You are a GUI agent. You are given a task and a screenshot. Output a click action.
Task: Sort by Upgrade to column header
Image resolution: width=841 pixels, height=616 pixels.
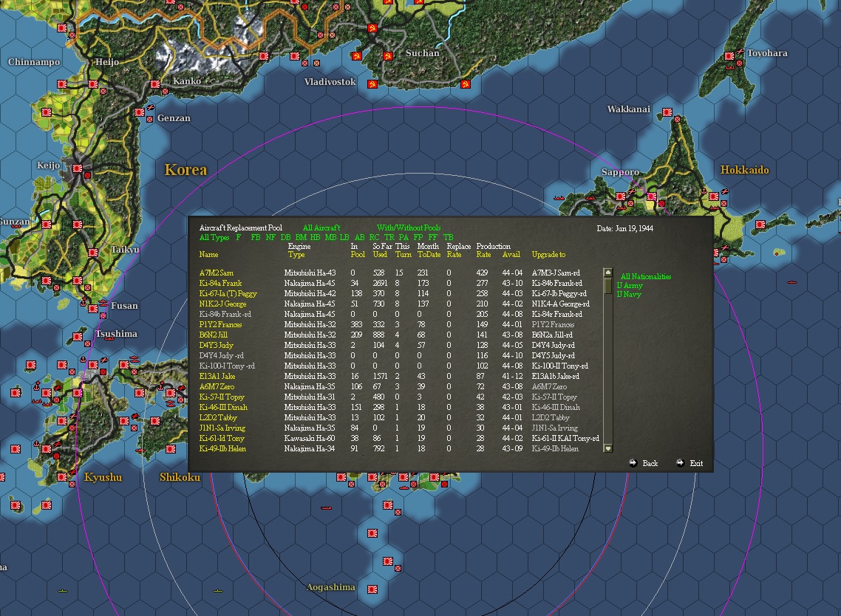coord(548,254)
